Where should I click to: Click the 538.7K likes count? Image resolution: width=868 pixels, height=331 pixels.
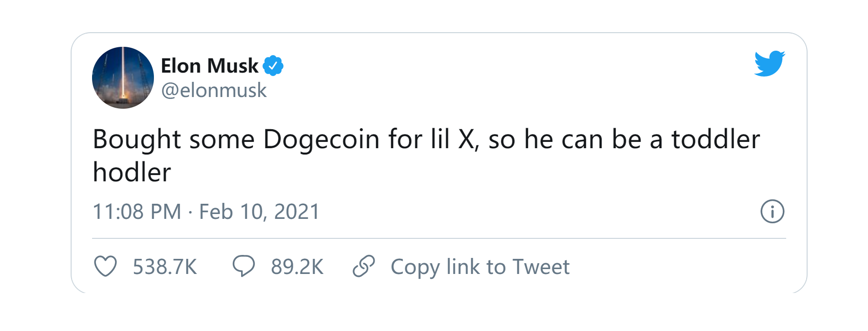click(165, 267)
